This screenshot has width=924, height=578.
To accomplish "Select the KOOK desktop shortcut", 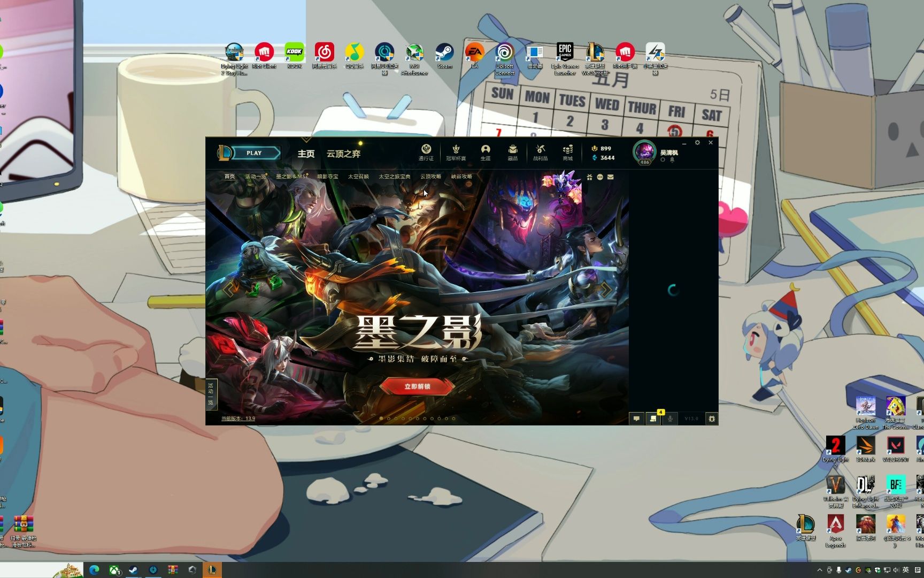I will pos(294,56).
